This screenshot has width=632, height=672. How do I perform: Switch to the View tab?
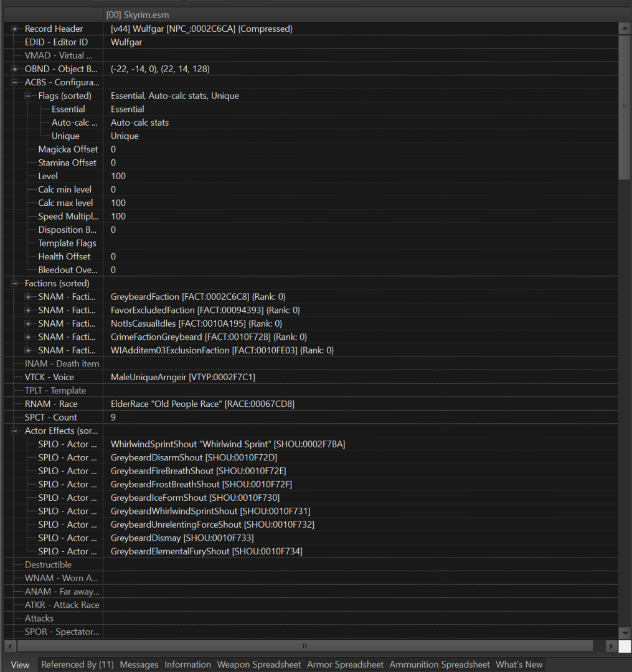click(x=20, y=665)
